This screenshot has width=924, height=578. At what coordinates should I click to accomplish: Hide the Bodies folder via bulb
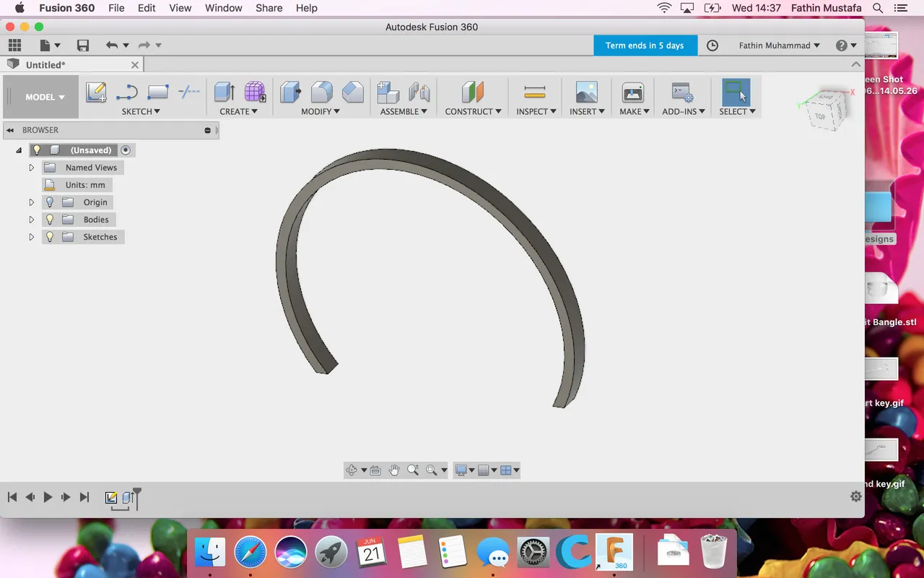[50, 220]
